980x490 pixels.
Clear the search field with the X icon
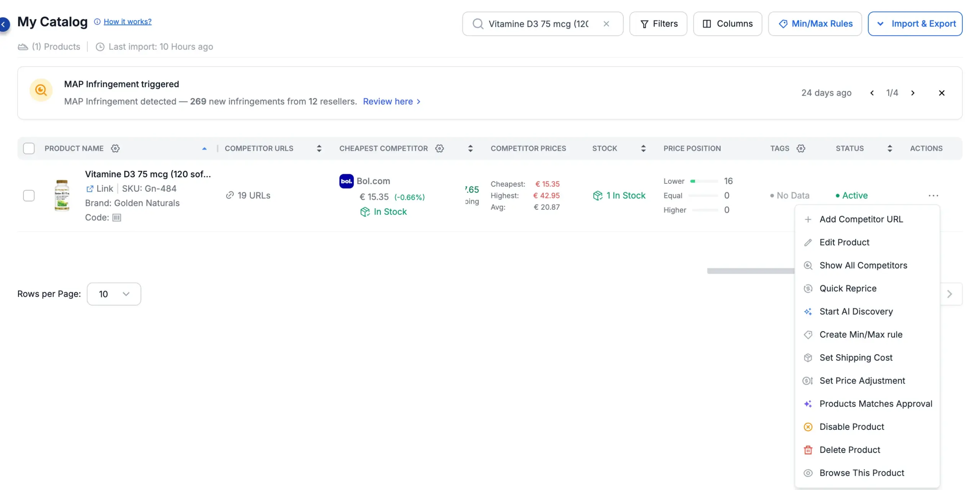pos(606,24)
